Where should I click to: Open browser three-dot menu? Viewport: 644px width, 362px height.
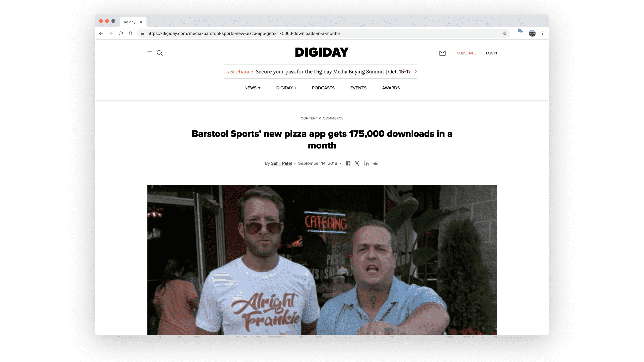tap(542, 33)
